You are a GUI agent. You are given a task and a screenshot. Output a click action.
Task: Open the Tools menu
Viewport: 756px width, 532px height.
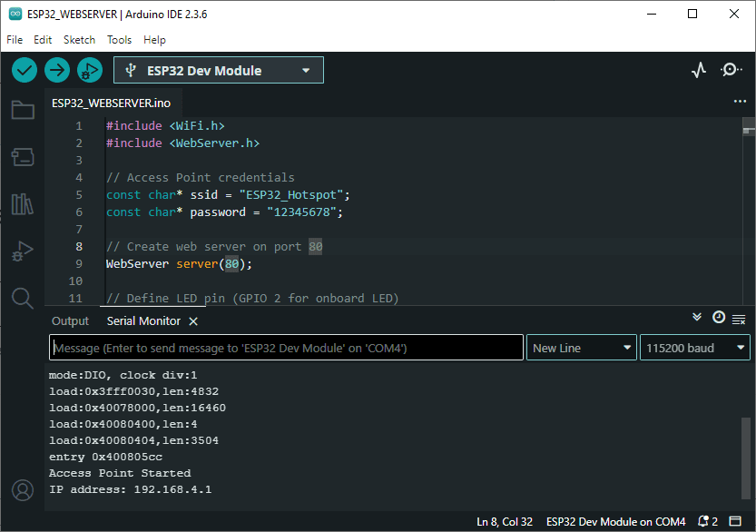(x=119, y=40)
